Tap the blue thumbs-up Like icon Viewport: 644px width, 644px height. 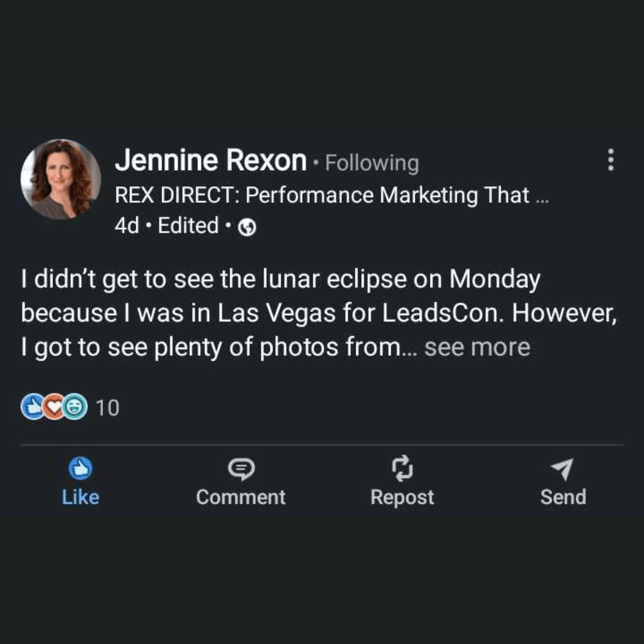(x=80, y=470)
